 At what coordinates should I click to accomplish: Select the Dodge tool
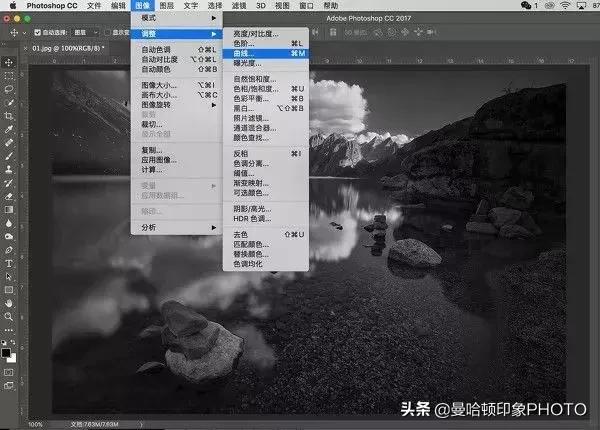click(9, 236)
